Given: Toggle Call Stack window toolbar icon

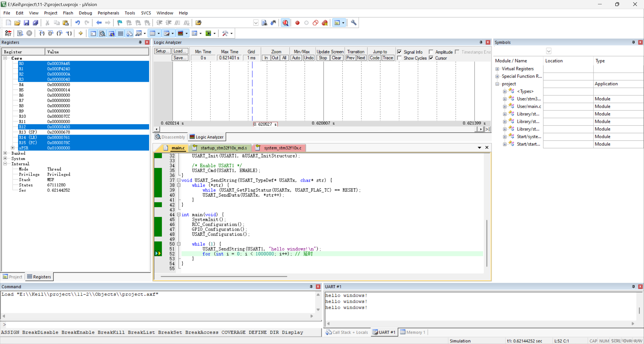Looking at the screenshot, I should 129,33.
